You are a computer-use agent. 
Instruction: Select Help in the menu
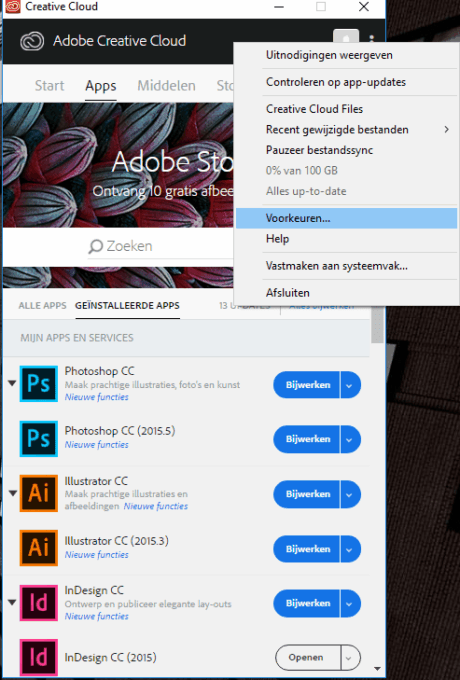point(346,239)
